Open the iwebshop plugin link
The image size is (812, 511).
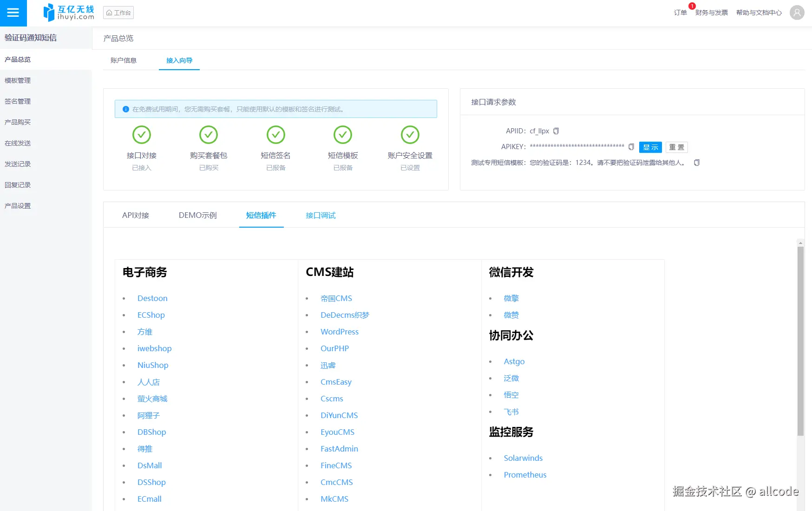155,348
